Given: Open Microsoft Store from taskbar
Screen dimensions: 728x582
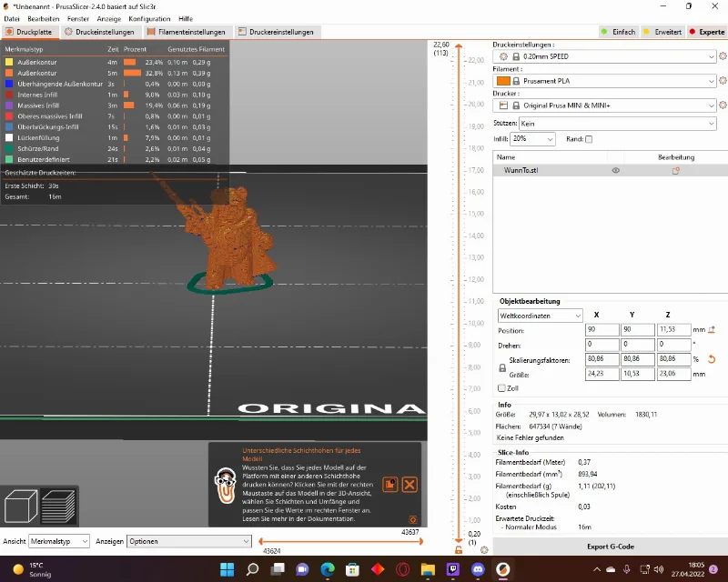Looking at the screenshot, I should coord(352,569).
